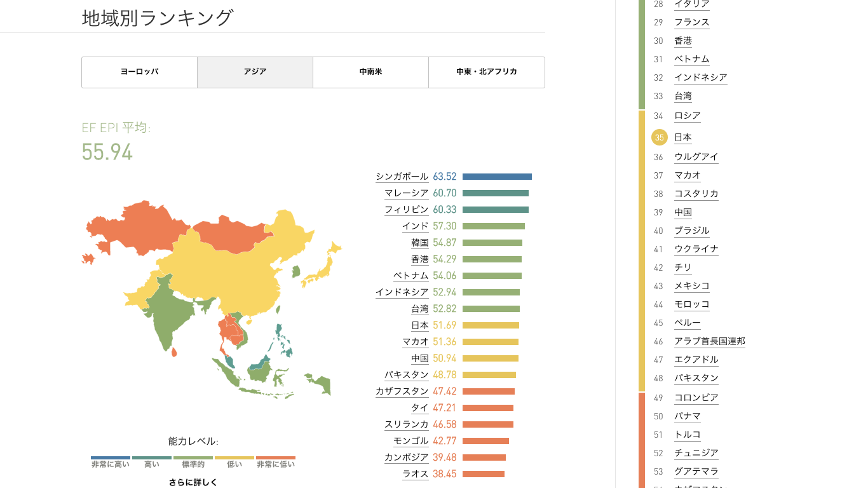This screenshot has height=488, width=868.
Task: Open ウルグアイ in the ranking sidebar
Action: pyautogui.click(x=696, y=157)
